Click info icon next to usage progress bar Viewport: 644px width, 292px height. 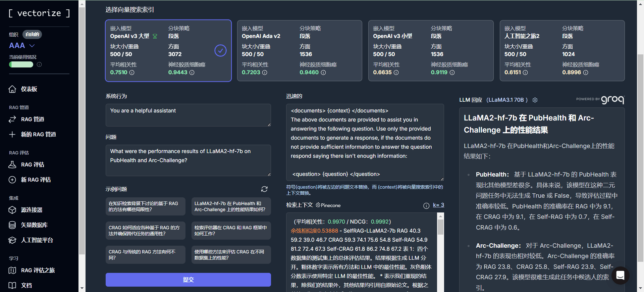pyautogui.click(x=39, y=64)
